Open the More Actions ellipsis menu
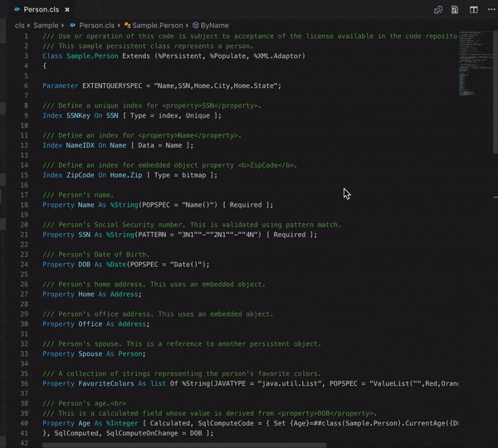This screenshot has width=498, height=448. coord(490,10)
